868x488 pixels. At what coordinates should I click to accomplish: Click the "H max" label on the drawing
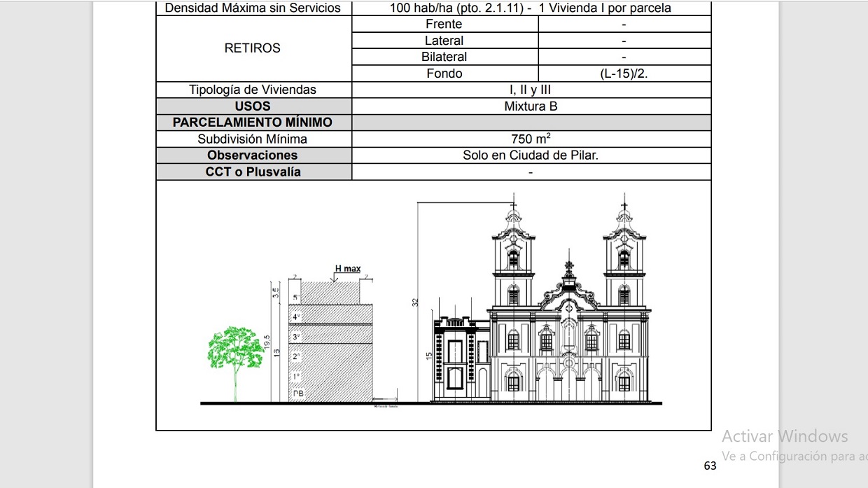(349, 267)
